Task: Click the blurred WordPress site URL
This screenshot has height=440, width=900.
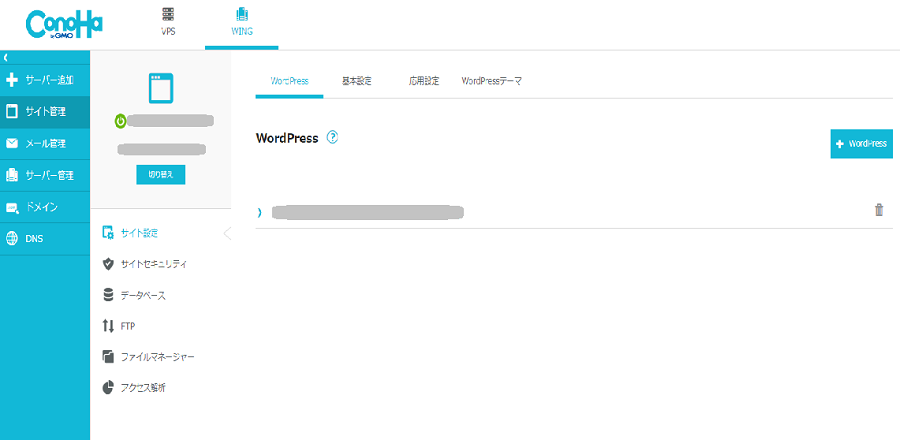Action: (367, 212)
